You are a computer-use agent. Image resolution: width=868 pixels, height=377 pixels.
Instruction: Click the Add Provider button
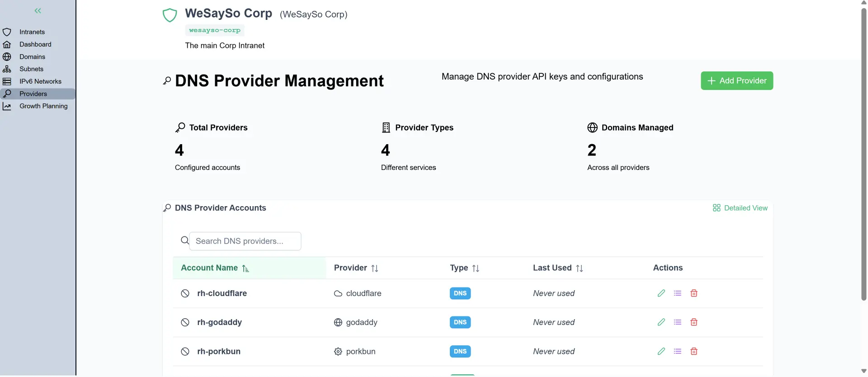tap(736, 81)
